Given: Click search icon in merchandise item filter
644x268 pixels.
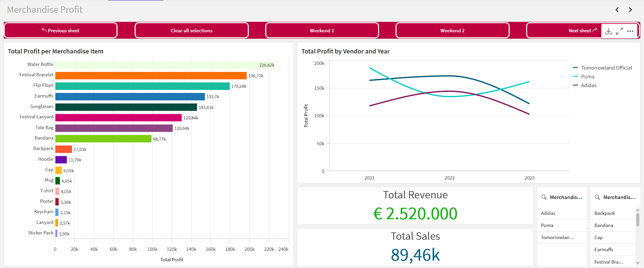Looking at the screenshot, I should (597, 197).
